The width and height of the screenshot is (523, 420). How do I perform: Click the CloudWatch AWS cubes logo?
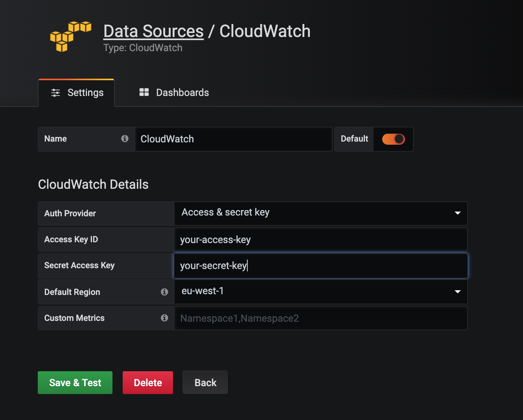(71, 37)
